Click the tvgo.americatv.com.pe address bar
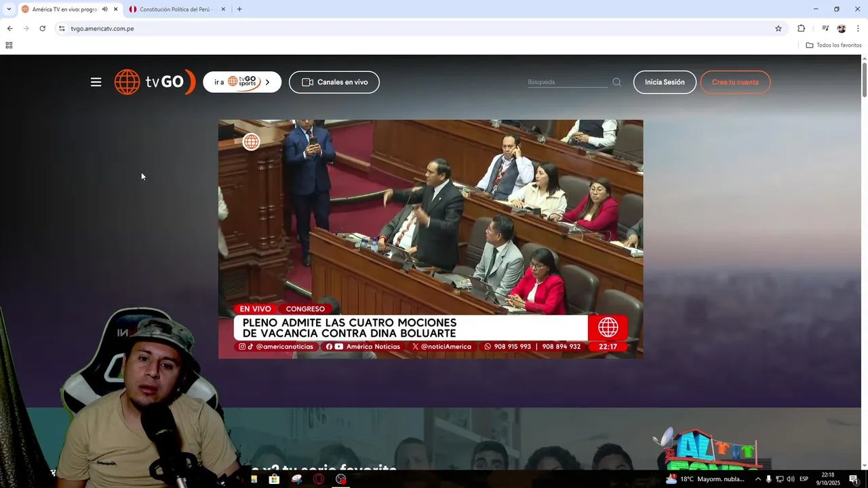Viewport: 868px width, 488px height. [420, 28]
